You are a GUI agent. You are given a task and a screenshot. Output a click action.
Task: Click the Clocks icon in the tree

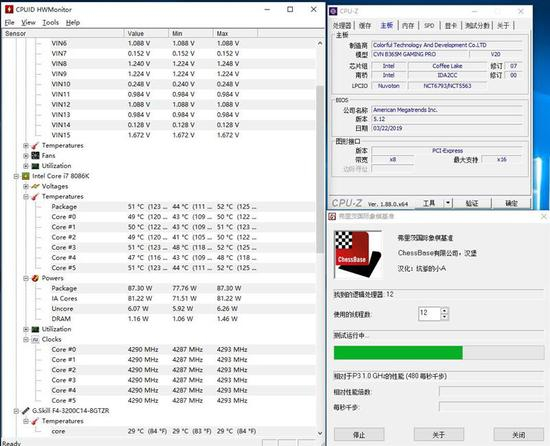(35, 339)
